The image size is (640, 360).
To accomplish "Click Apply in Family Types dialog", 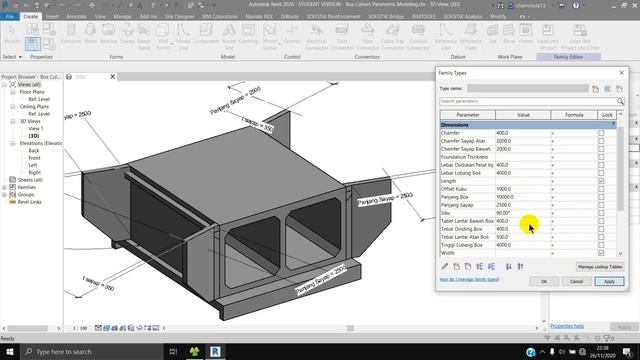I will [609, 282].
